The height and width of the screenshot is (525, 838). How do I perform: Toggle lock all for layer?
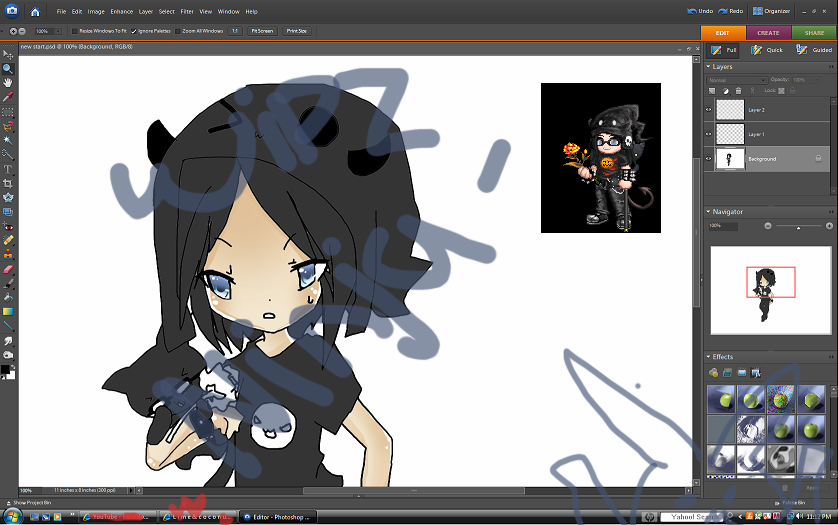(x=793, y=91)
